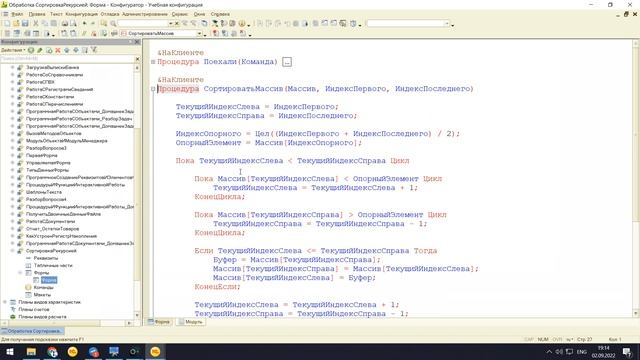
Task: Open Windows Start menu
Action: 10,351
